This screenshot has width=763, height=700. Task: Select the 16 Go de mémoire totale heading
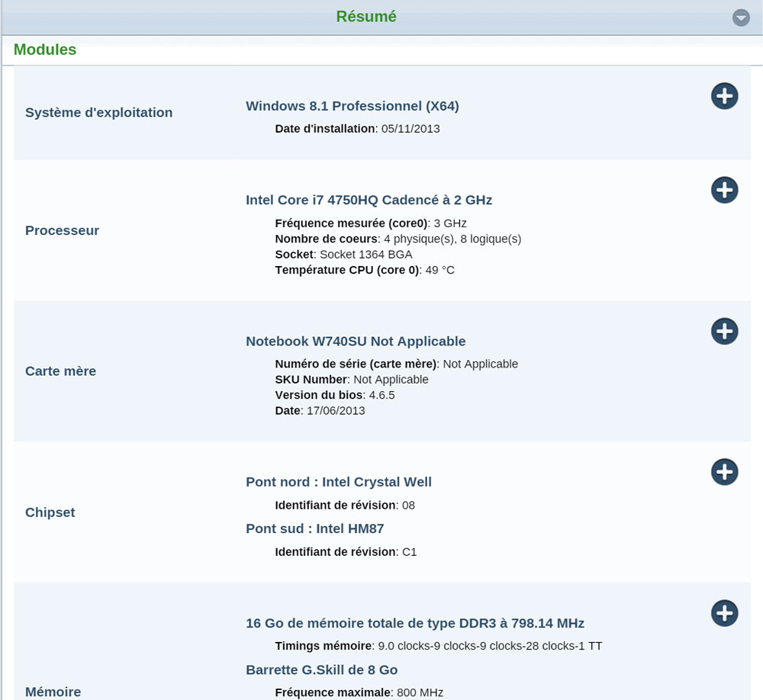click(415, 623)
